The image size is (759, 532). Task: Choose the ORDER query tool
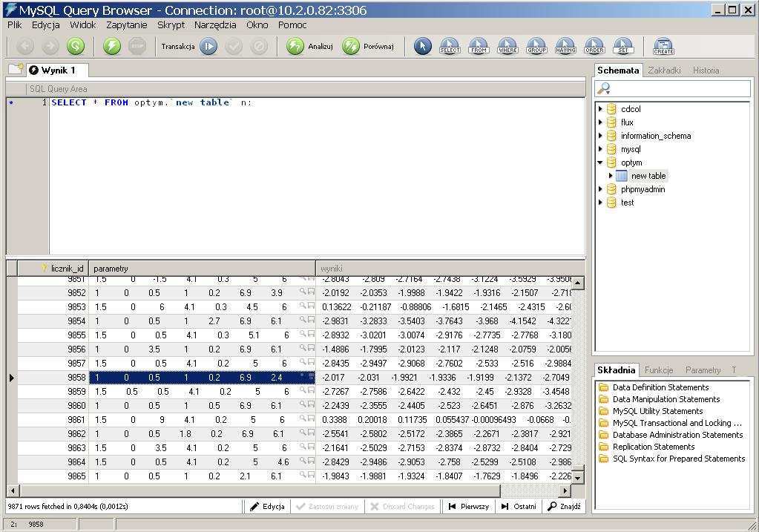594,47
